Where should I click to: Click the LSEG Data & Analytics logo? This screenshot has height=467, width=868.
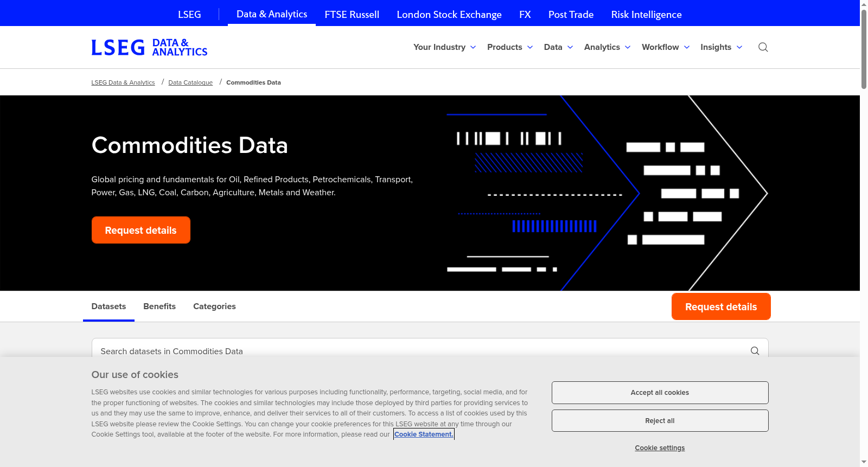149,47
